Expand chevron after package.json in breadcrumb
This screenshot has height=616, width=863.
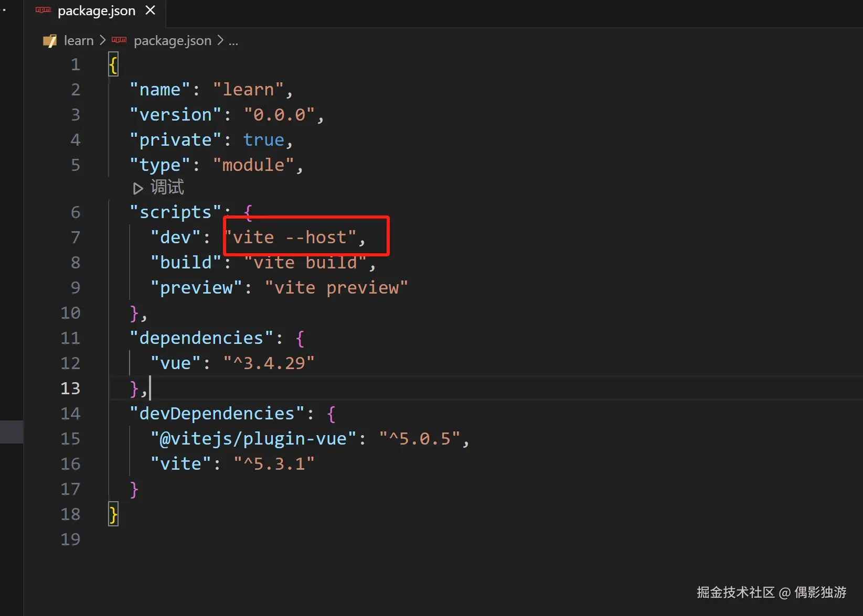tap(220, 40)
